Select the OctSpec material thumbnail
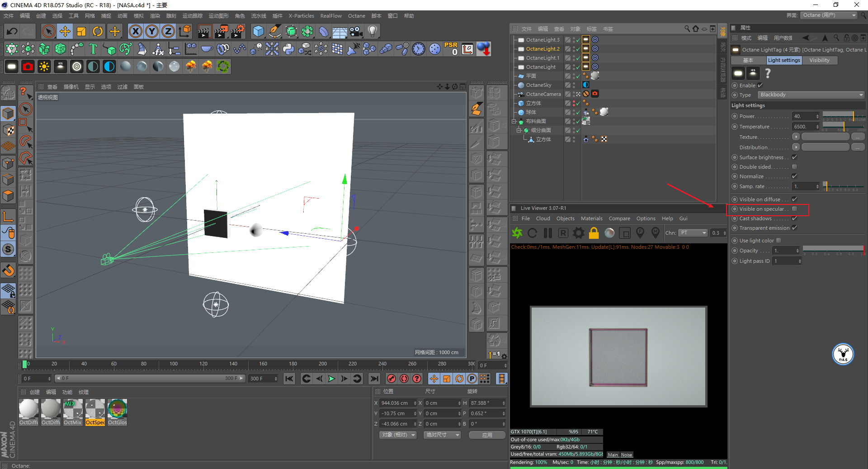The width and height of the screenshot is (868, 469). [x=95, y=412]
